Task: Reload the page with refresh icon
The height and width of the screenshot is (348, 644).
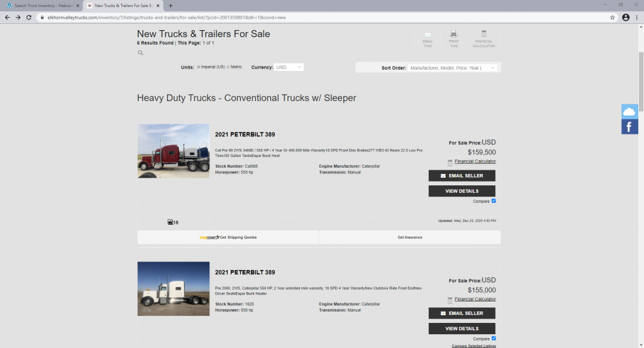Action: 29,17
